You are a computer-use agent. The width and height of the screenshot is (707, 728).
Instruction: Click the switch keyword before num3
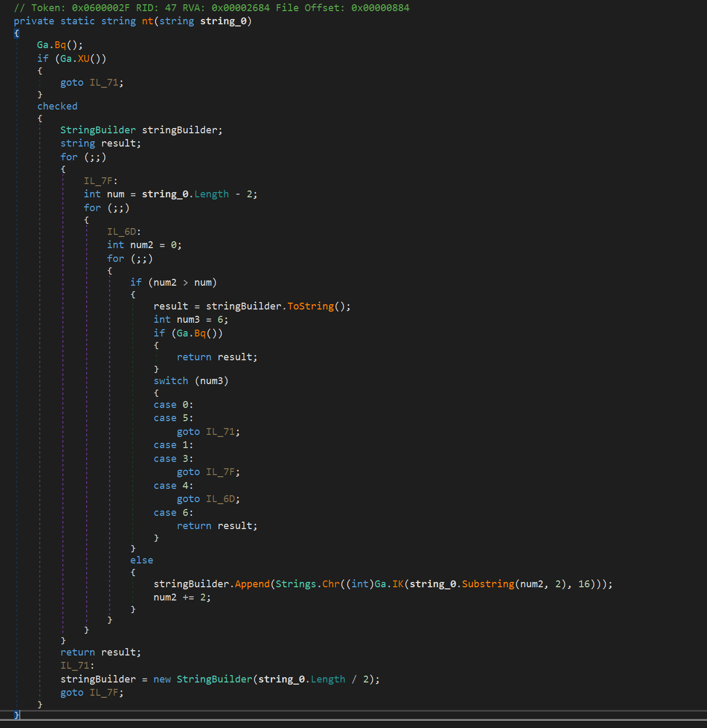click(171, 381)
